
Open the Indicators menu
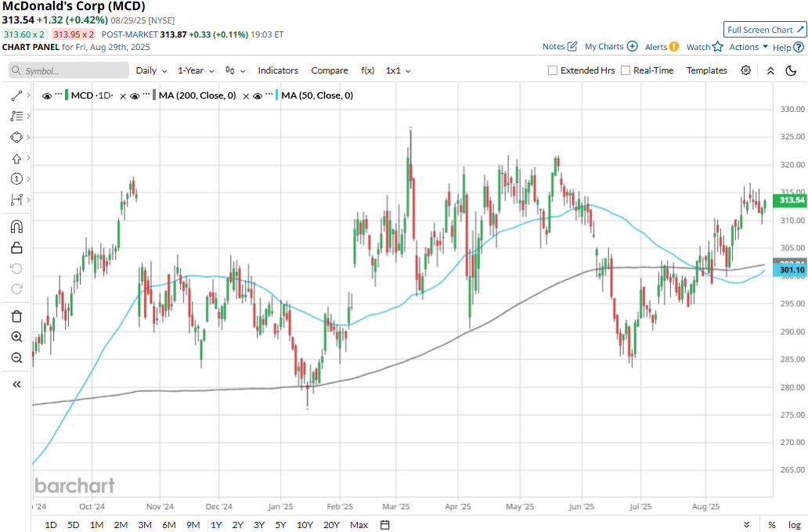coord(278,70)
